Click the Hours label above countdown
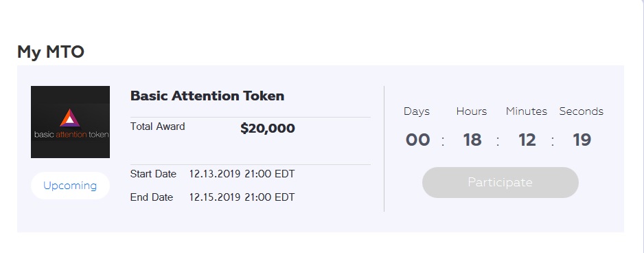Screen dimensions: 644x253 [x=472, y=111]
